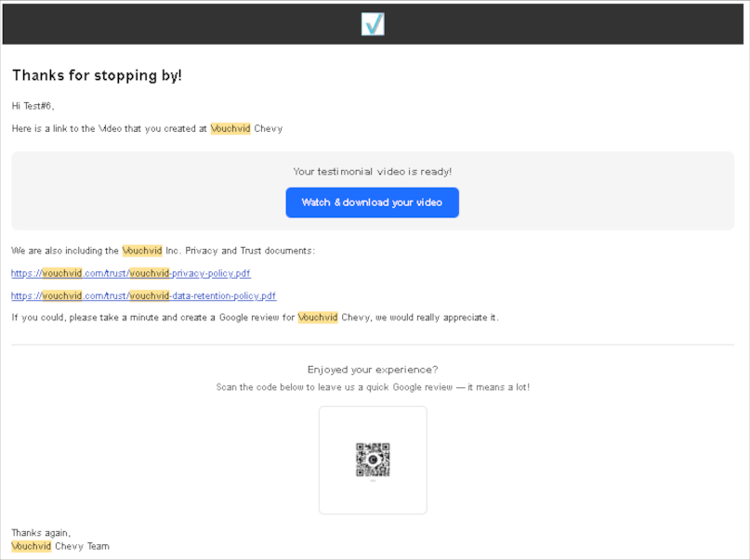This screenshot has height=560, width=750.
Task: Click the 'Vouchvid Chevy Team' signature
Action: point(60,546)
